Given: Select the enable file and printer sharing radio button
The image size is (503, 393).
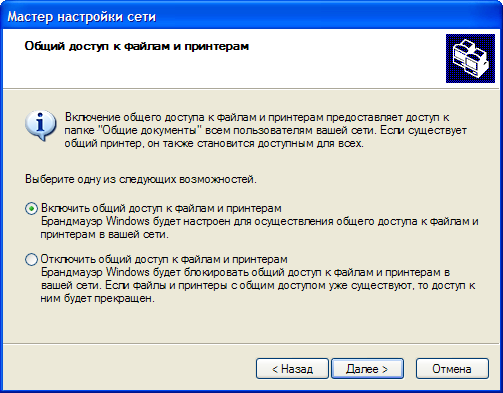Looking at the screenshot, I should 31,209.
